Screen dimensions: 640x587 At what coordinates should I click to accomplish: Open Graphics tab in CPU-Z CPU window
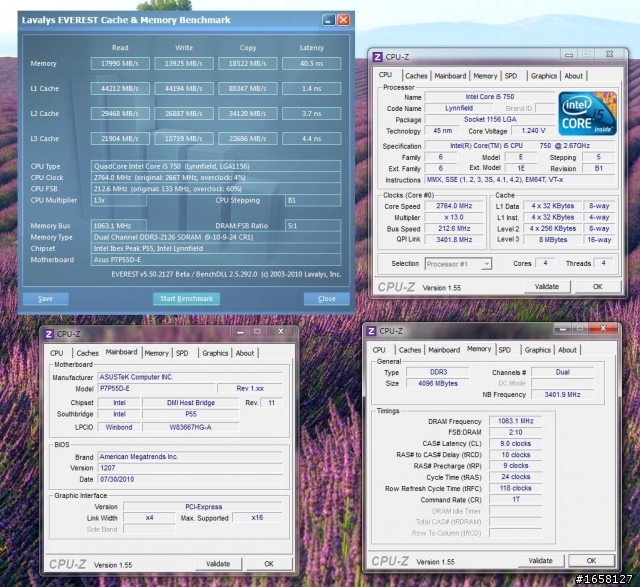(x=544, y=76)
